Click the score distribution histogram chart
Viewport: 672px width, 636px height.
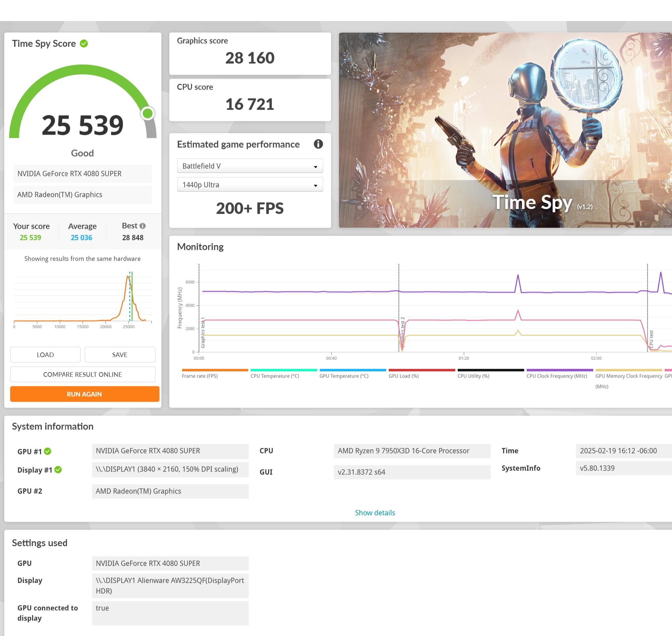pyautogui.click(x=83, y=299)
